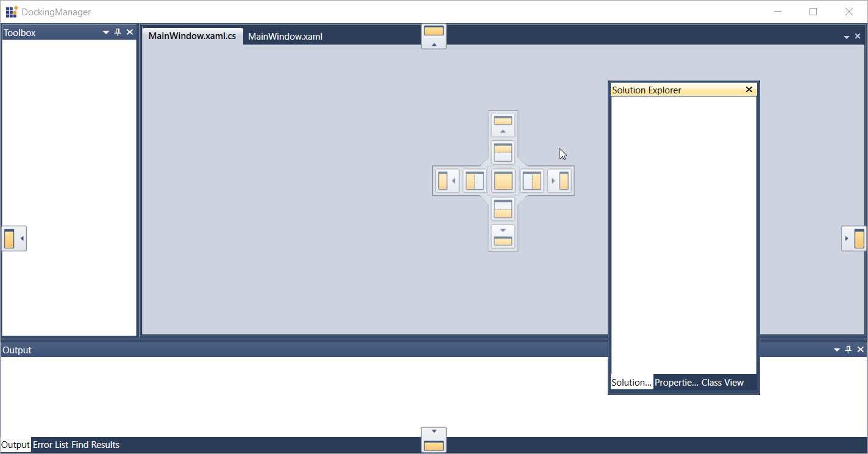Switch to the Propertie... tab
This screenshot has height=454, width=868.
677,383
